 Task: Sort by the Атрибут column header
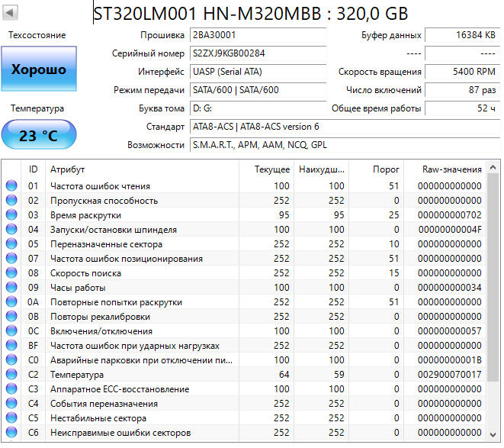(x=142, y=169)
